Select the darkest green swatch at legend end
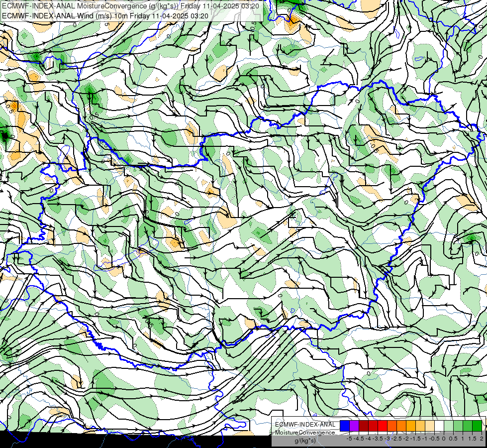 477,426
